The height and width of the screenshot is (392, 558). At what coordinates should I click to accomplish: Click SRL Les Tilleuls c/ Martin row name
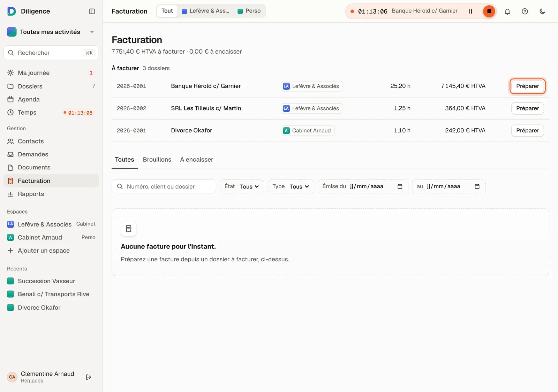pos(206,108)
